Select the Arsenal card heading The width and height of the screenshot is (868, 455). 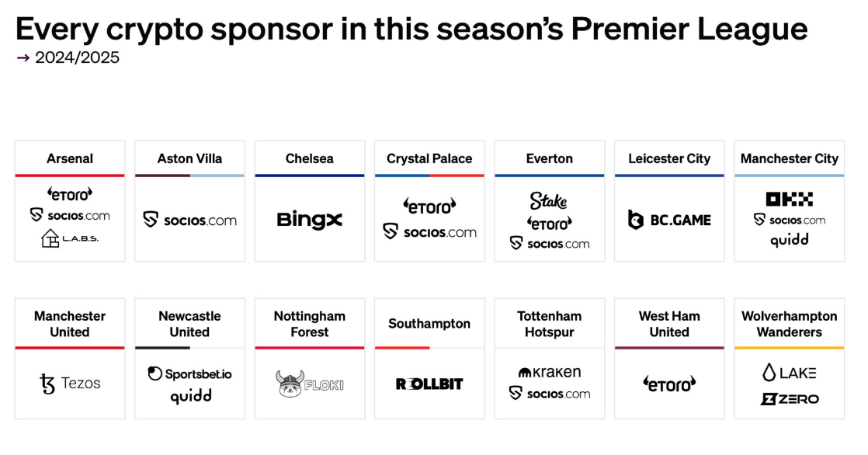[x=70, y=159]
